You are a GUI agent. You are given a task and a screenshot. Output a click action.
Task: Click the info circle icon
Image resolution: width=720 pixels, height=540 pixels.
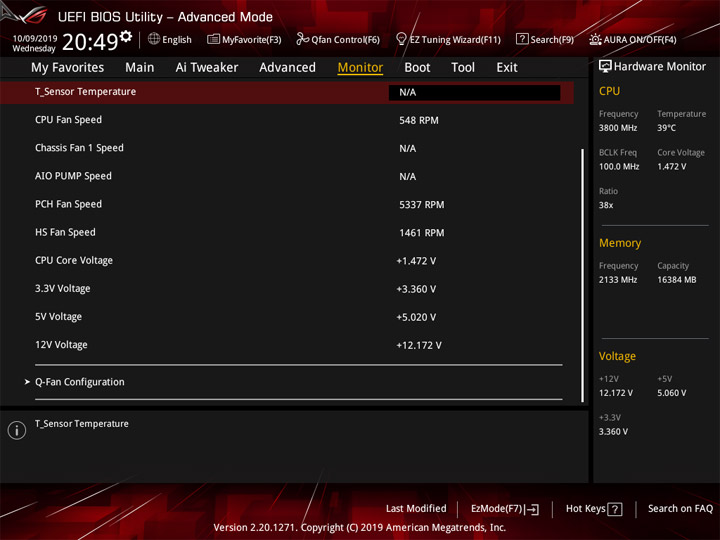(x=17, y=430)
